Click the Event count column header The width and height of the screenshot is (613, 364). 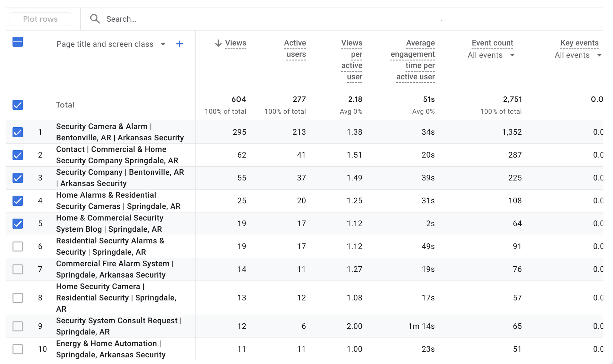pos(492,43)
